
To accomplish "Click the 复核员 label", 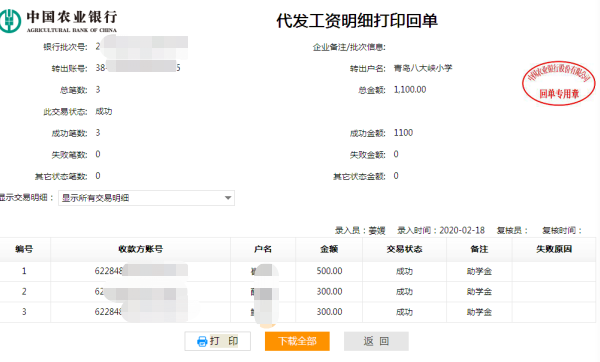I will [512, 230].
